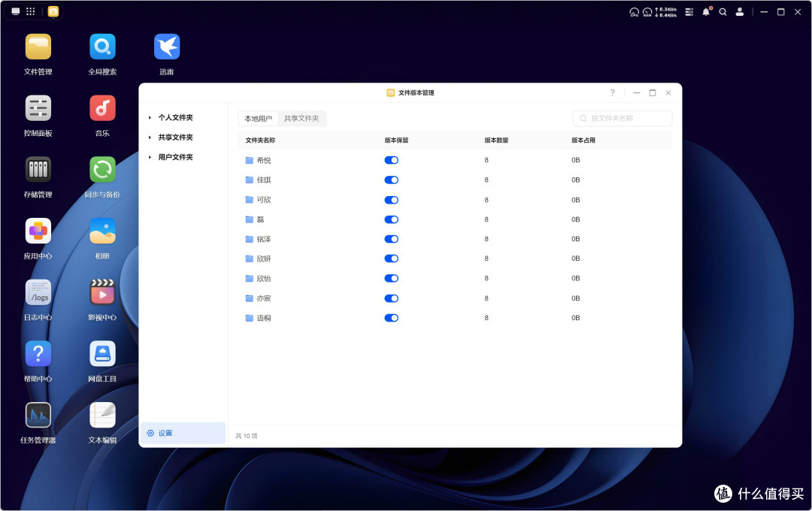
Task: Show desktop via top-left monitor icon
Action: click(16, 11)
